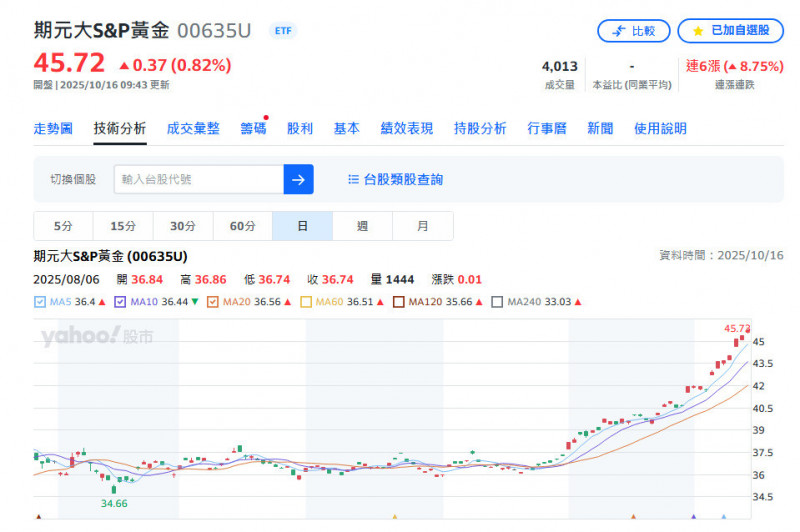Focus the 輸入台股代號 input field
Image resolution: width=800 pixels, height=532 pixels.
point(199,180)
